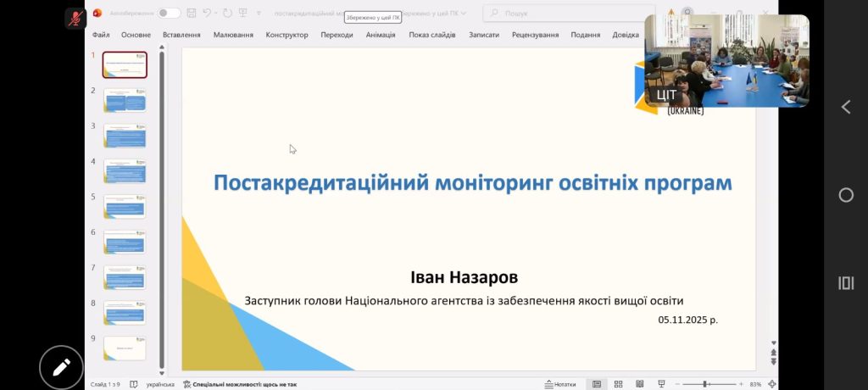Toggle the Нотатки notes pane
This screenshot has height=390, width=868.
[559, 384]
